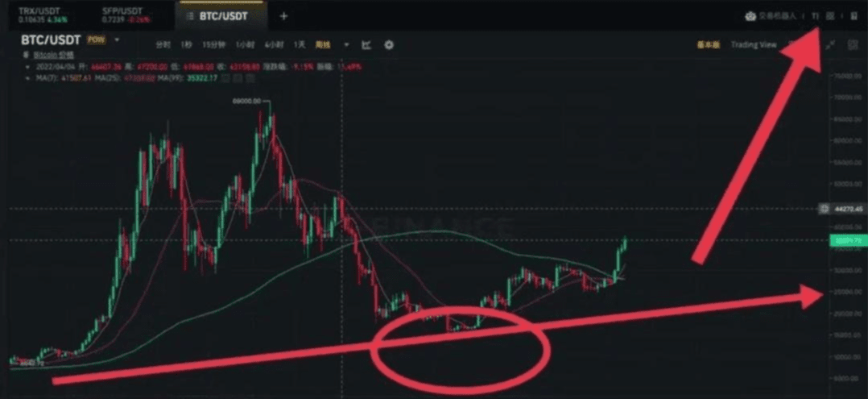Open more timeframes dropdown after 周线

346,45
